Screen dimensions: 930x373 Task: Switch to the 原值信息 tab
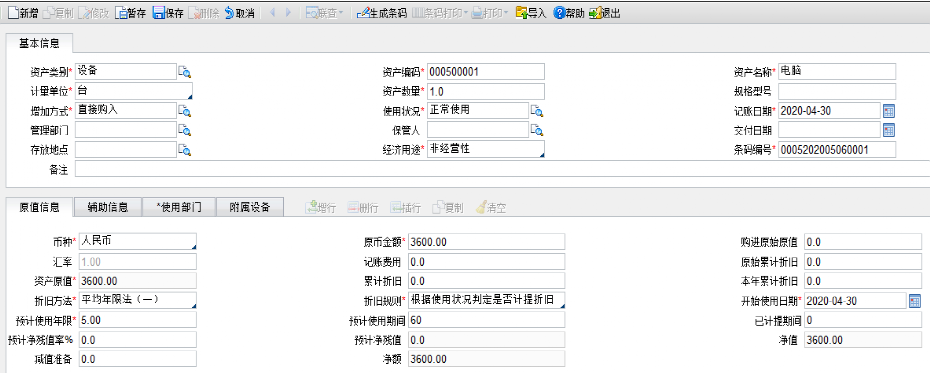[39, 207]
